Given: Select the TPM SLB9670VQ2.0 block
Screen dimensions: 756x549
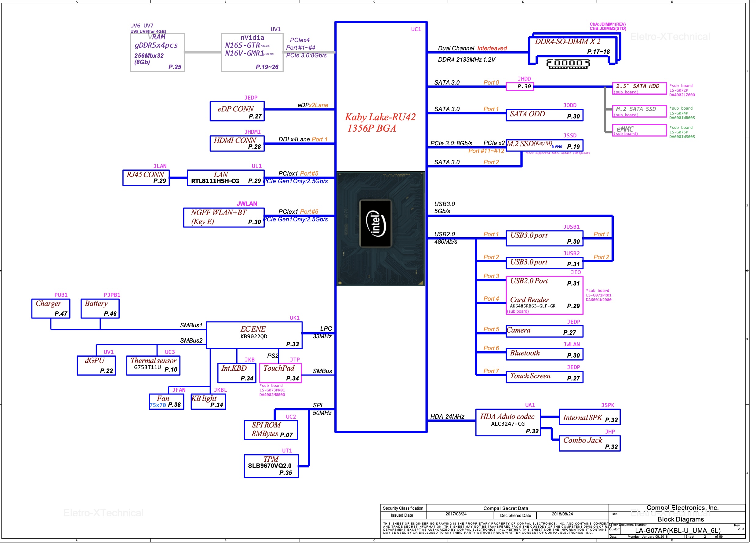Looking at the screenshot, I should click(x=271, y=466).
